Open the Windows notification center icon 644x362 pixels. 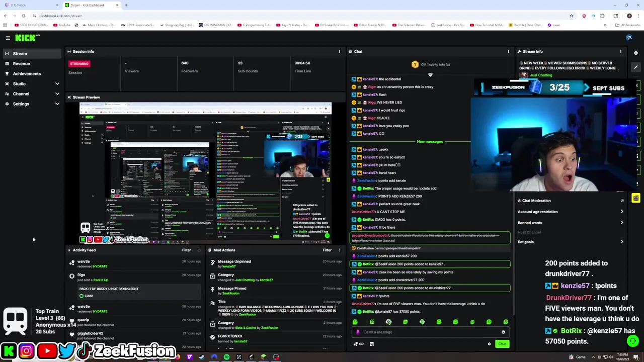637,357
